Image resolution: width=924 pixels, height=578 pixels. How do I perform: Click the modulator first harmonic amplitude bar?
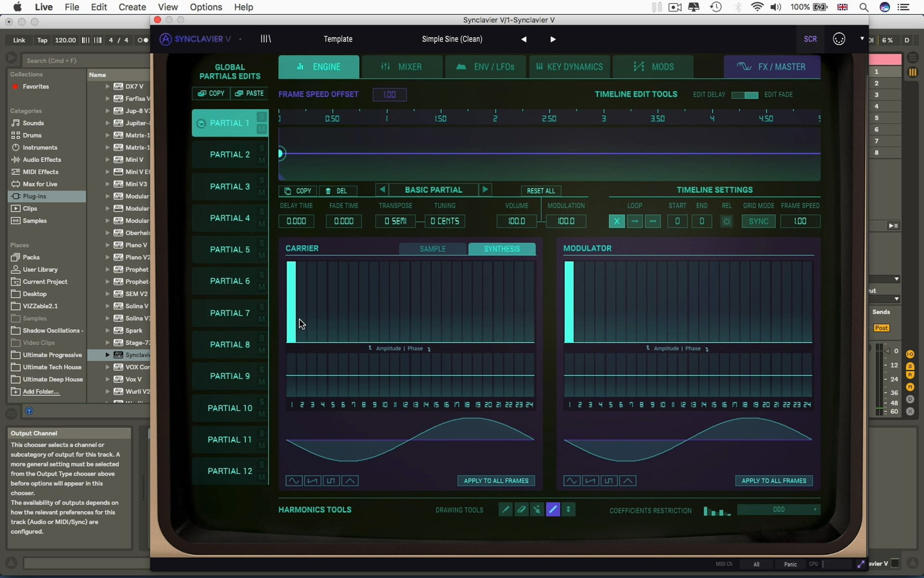pyautogui.click(x=569, y=302)
